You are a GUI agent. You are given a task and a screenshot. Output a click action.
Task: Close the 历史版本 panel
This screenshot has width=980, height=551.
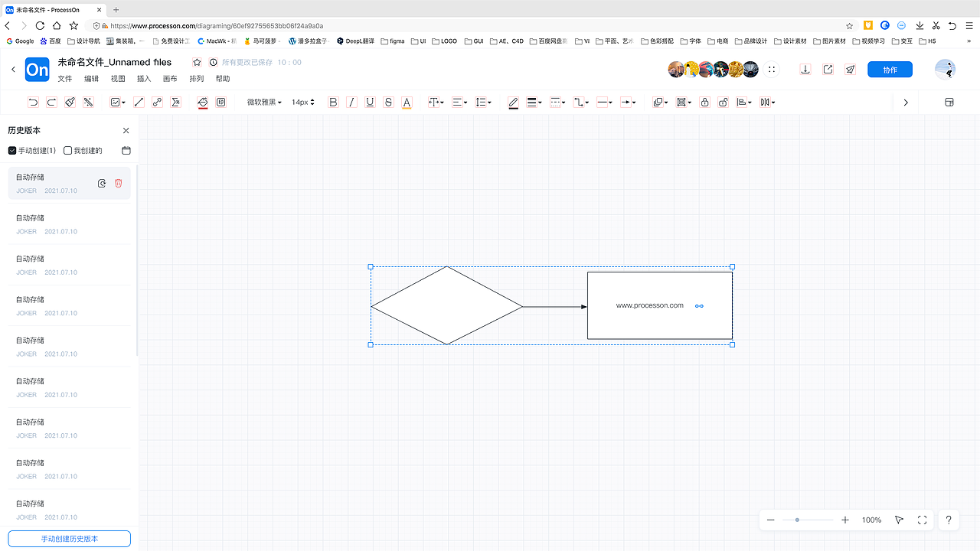tap(126, 131)
